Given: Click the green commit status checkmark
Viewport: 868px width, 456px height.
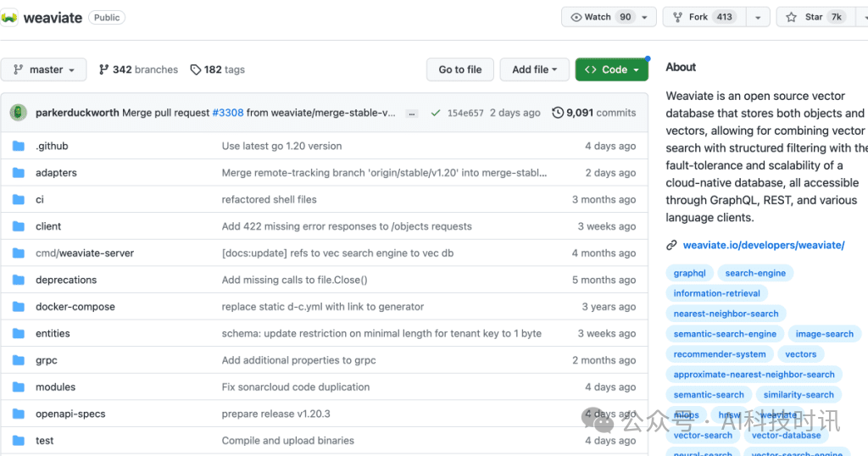Looking at the screenshot, I should point(436,113).
